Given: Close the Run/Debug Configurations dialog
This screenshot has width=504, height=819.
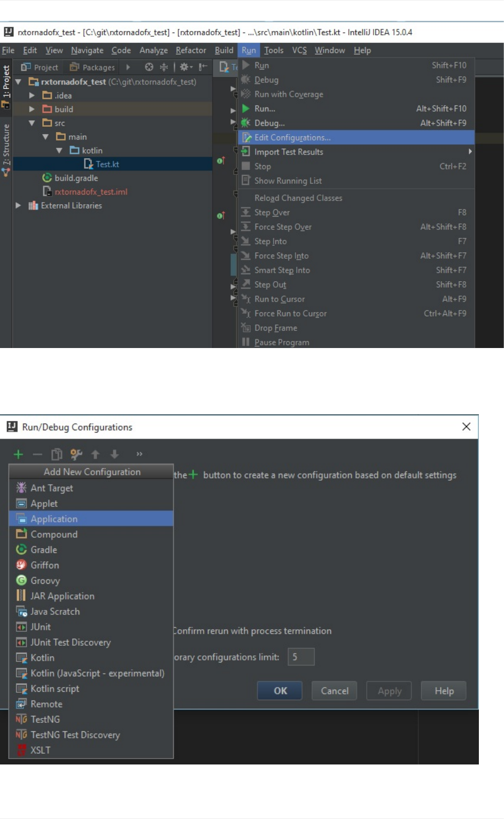Looking at the screenshot, I should tap(466, 427).
